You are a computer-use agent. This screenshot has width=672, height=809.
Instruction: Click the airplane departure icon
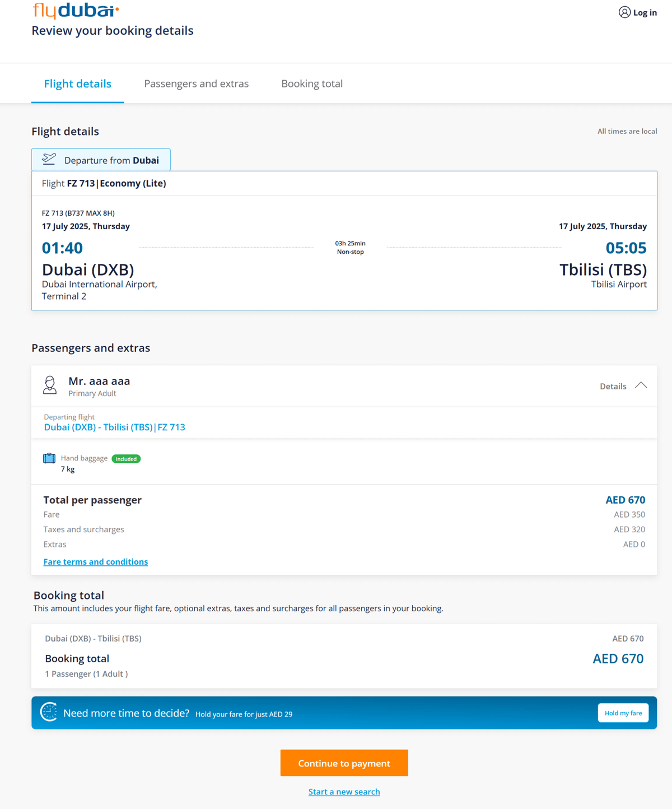(x=49, y=160)
